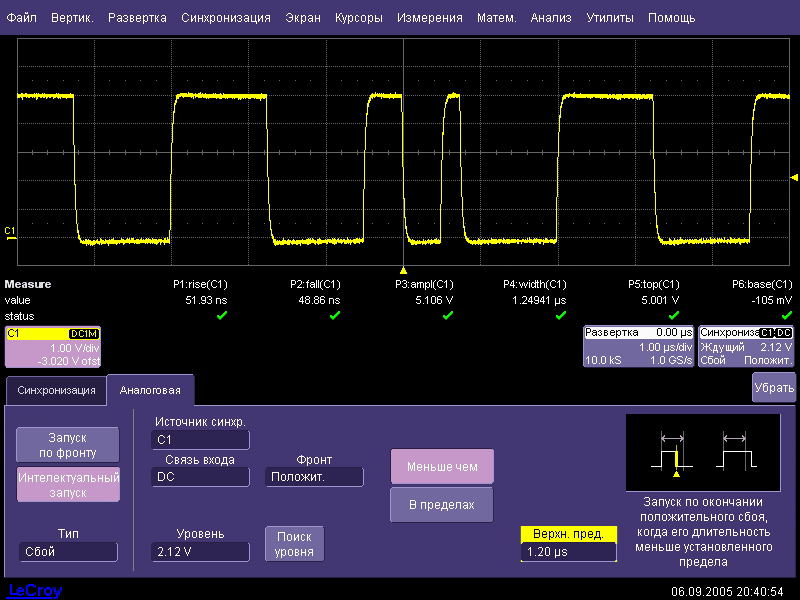Image resolution: width=800 pixels, height=600 pixels.
Task: Open the Фронт polarity dropdown
Action: (314, 477)
